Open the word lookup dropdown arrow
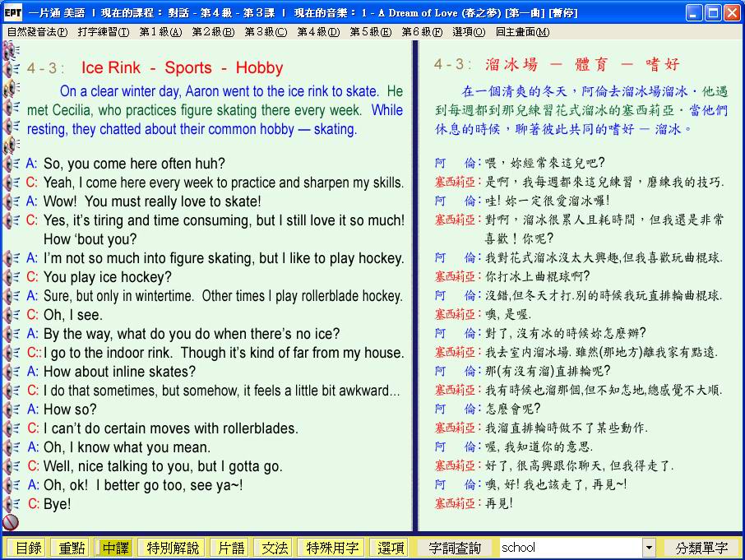 (649, 548)
